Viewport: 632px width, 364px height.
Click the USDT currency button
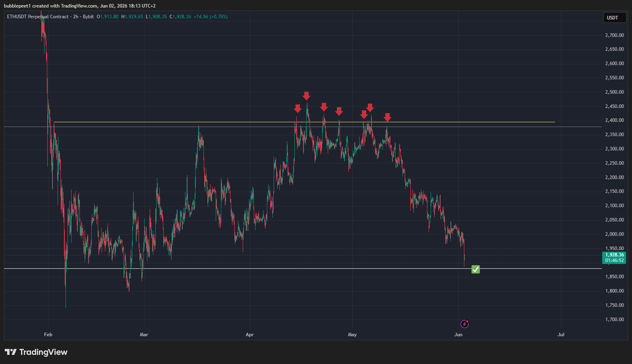615,18
